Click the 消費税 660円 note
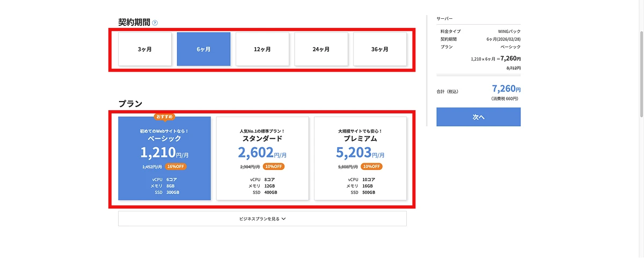644x258 pixels. pyautogui.click(x=506, y=99)
